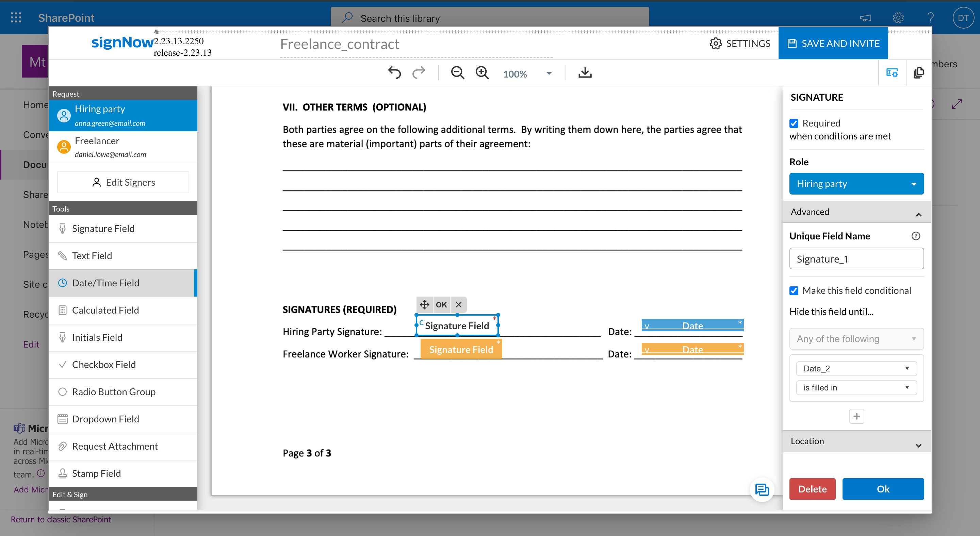Screen dimensions: 980x536
Task: Select the Initials Field tool
Action: pos(97,337)
